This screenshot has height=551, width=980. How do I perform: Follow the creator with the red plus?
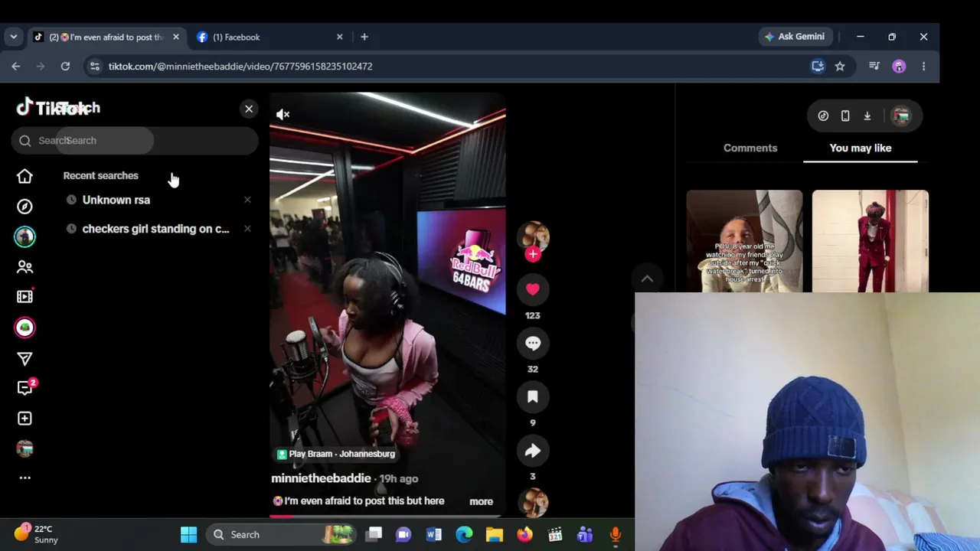click(x=533, y=254)
